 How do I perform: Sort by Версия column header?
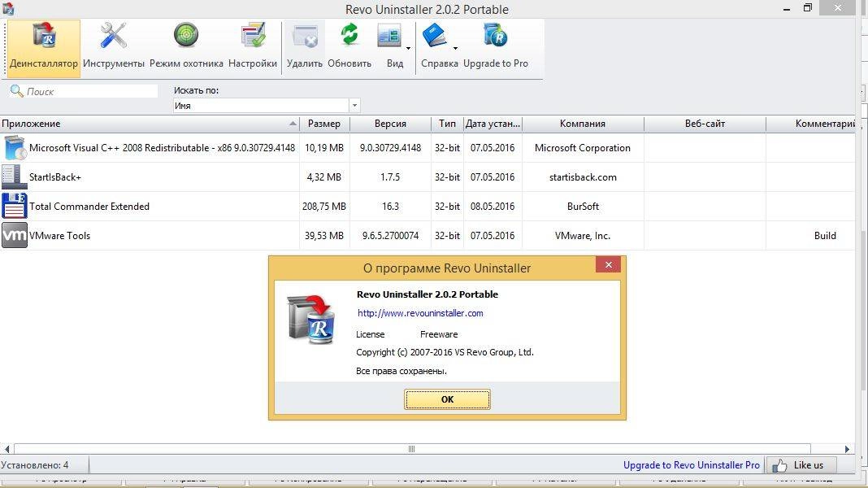[390, 124]
